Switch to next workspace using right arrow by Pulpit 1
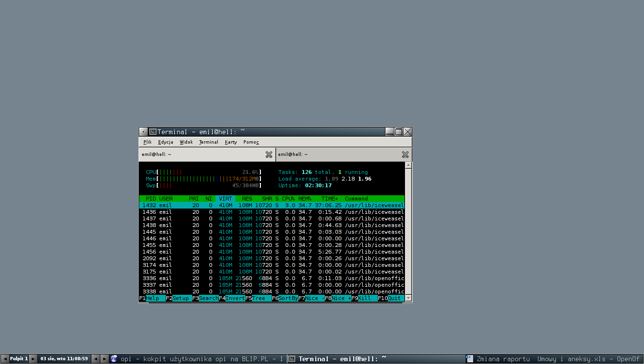This screenshot has height=364, width=644. [33, 359]
